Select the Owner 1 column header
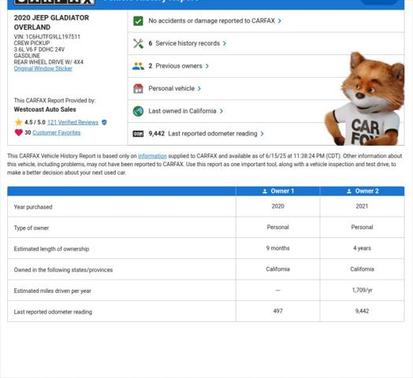The image size is (413, 378). pyautogui.click(x=278, y=191)
